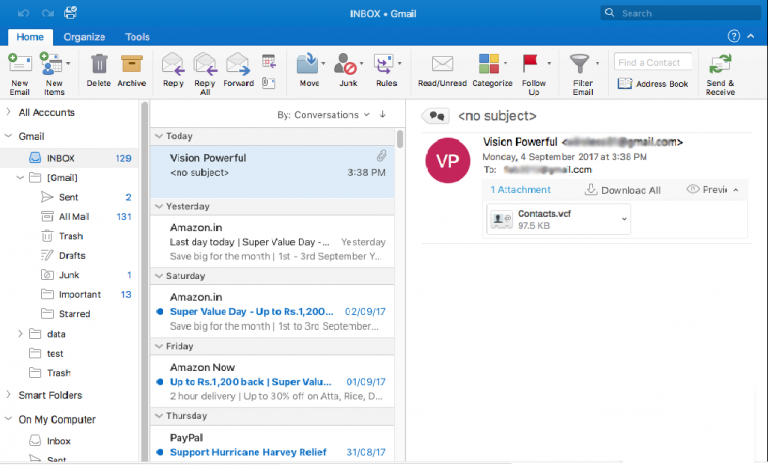Open the help question mark
Screen dimensions: 768x469
point(733,36)
